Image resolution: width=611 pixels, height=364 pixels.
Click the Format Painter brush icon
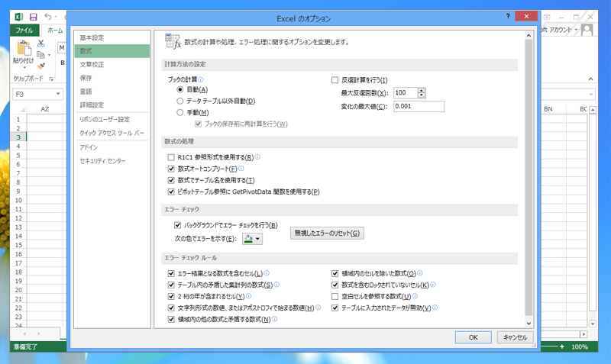point(41,66)
